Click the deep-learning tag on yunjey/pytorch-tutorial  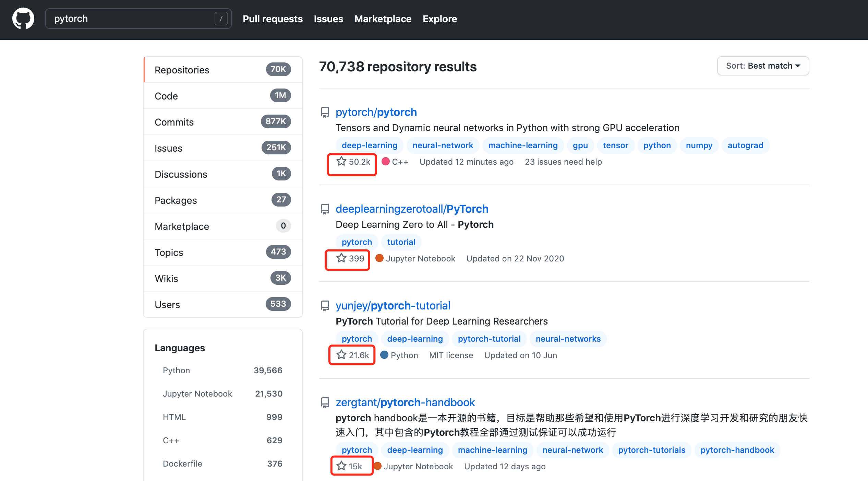tap(415, 339)
